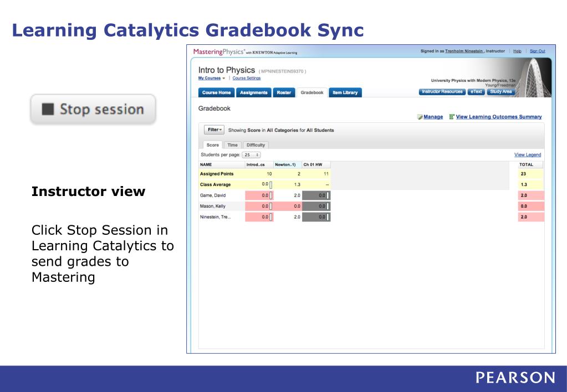Click Ninestein's Ch 01 HW cell
Screen dimensions: 567x392
(x=316, y=217)
